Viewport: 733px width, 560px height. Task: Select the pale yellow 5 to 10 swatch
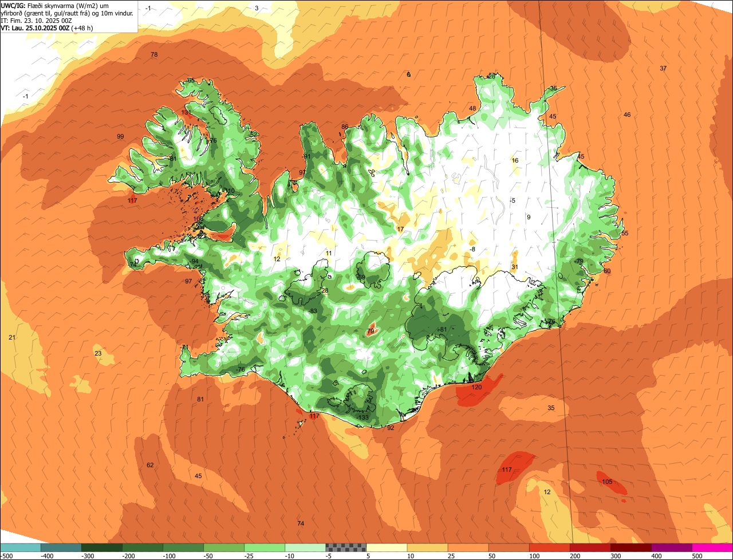pyautogui.click(x=387, y=547)
